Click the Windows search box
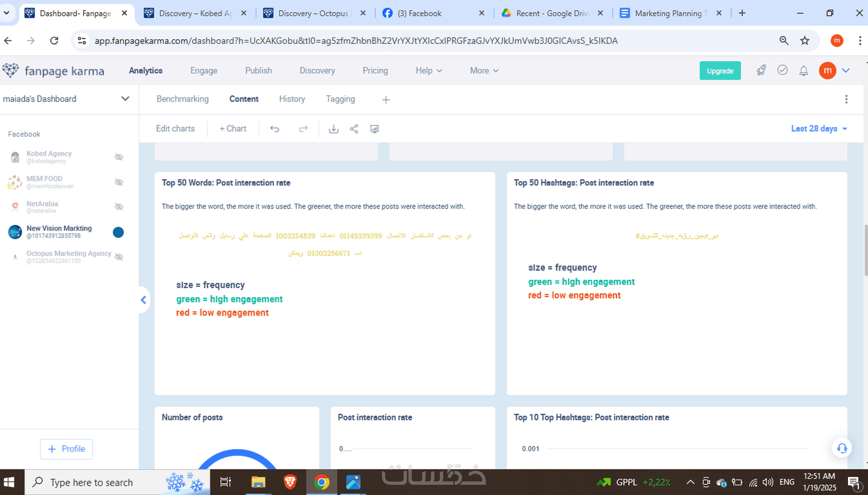 [x=117, y=482]
